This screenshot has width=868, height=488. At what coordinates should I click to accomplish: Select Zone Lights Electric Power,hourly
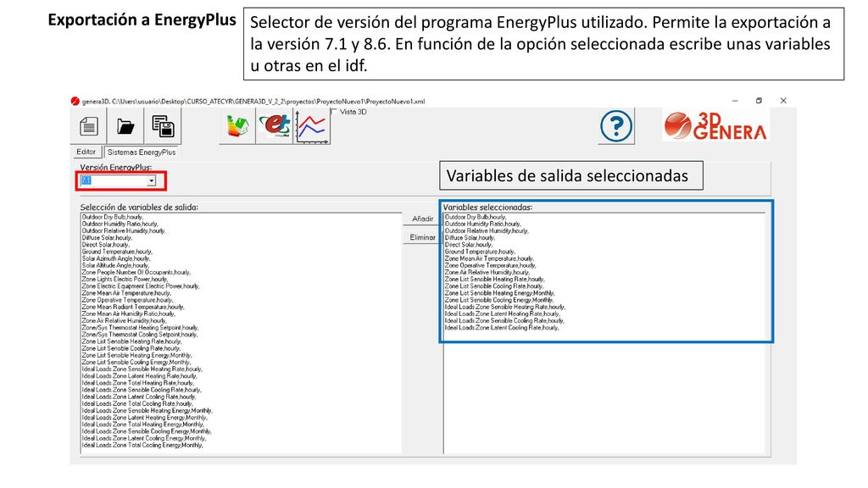(x=125, y=280)
